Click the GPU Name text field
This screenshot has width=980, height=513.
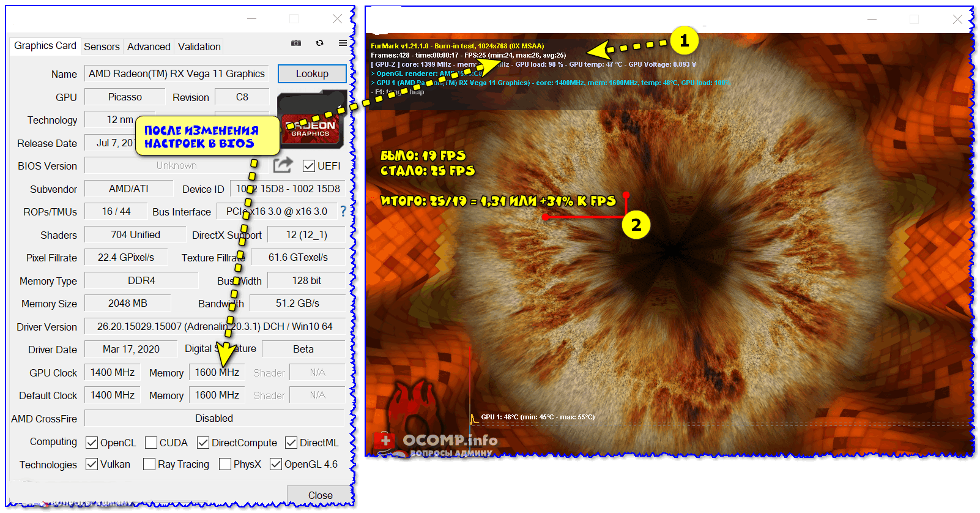coord(176,73)
